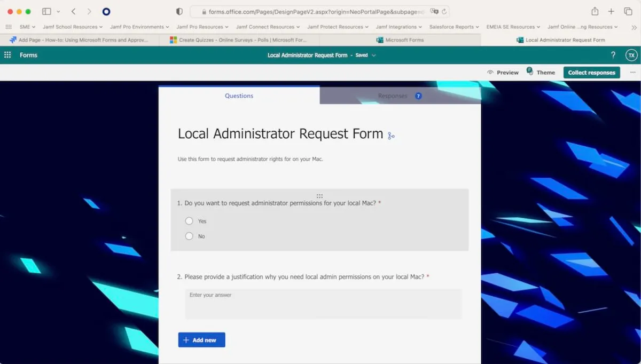Switch to the Microsoft Forms browser tab
This screenshot has width=641, height=364.
click(401, 39)
